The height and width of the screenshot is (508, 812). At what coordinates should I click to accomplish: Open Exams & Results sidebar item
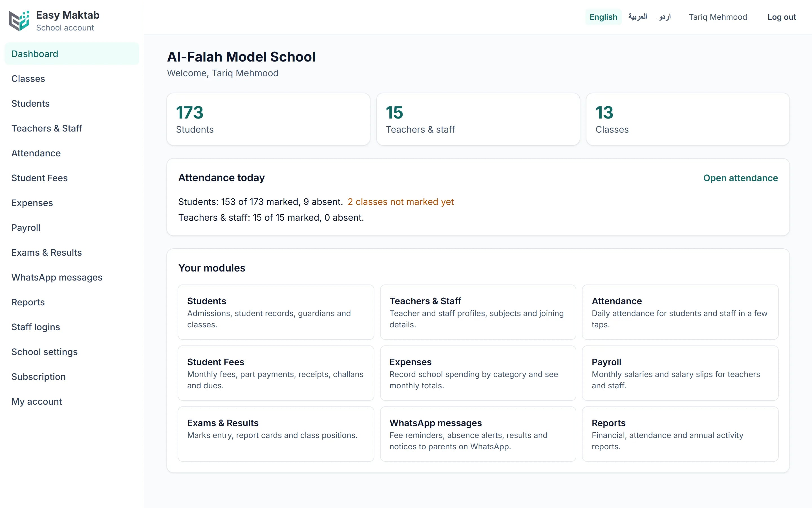click(72, 253)
